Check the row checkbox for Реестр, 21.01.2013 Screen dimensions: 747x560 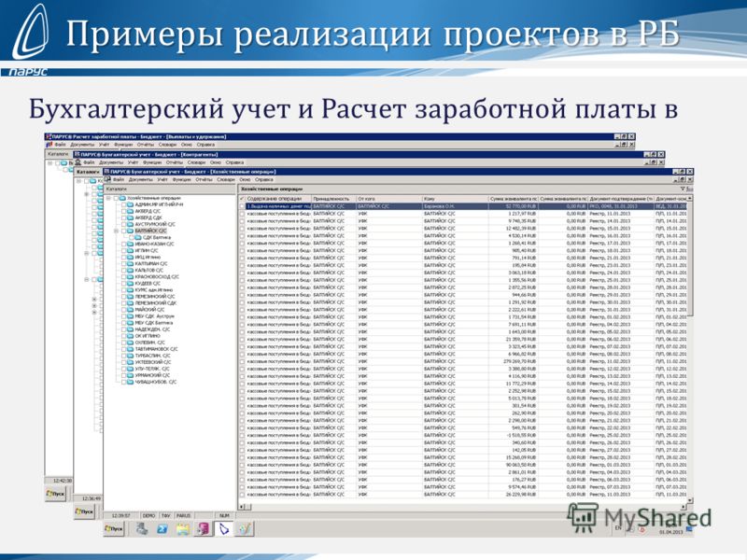pos(242,259)
